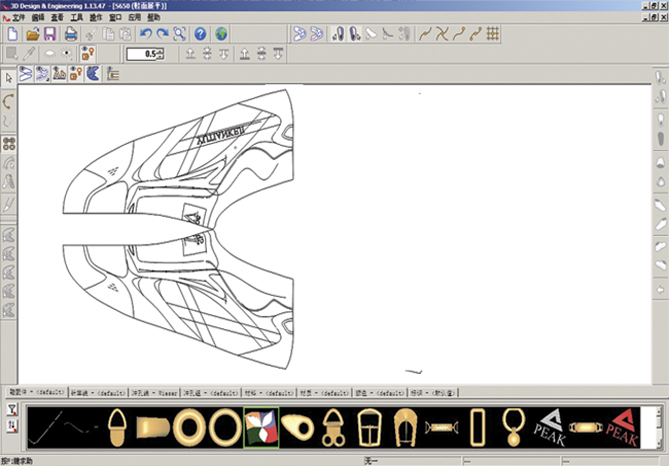
Task: Choose the first curve line tool in top toolbar
Action: (425, 33)
